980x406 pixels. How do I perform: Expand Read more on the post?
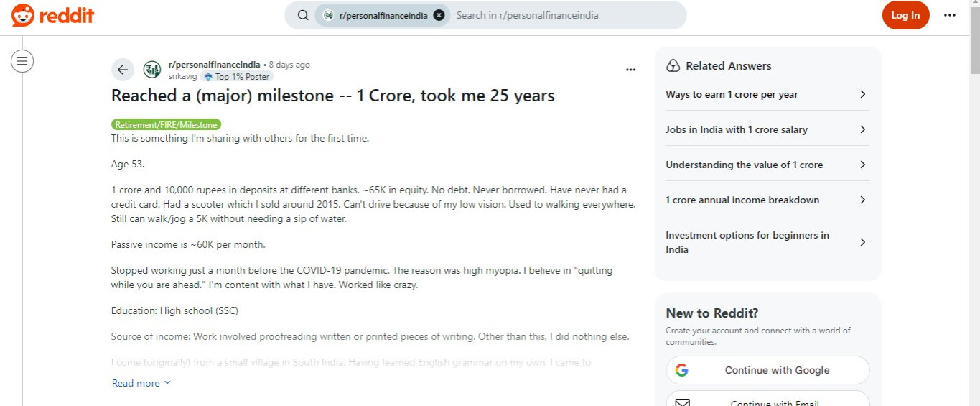pos(141,383)
